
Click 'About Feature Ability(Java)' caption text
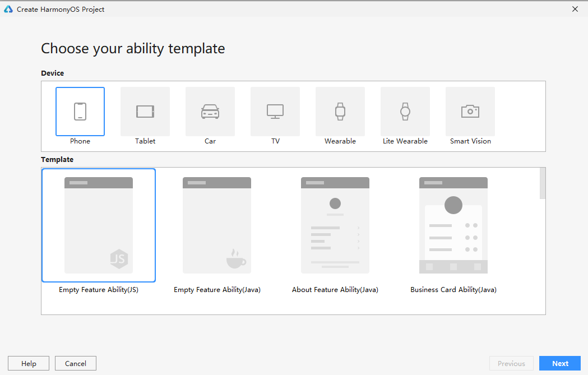coord(335,289)
